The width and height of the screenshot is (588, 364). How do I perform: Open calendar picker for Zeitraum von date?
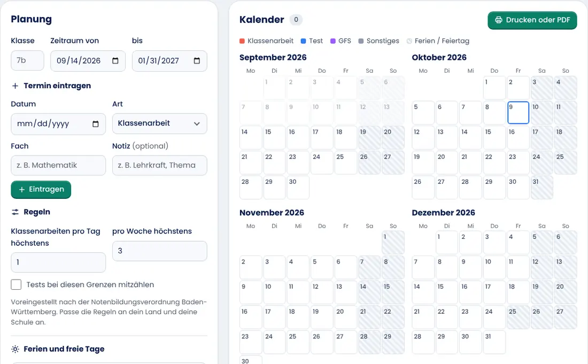[x=115, y=61]
